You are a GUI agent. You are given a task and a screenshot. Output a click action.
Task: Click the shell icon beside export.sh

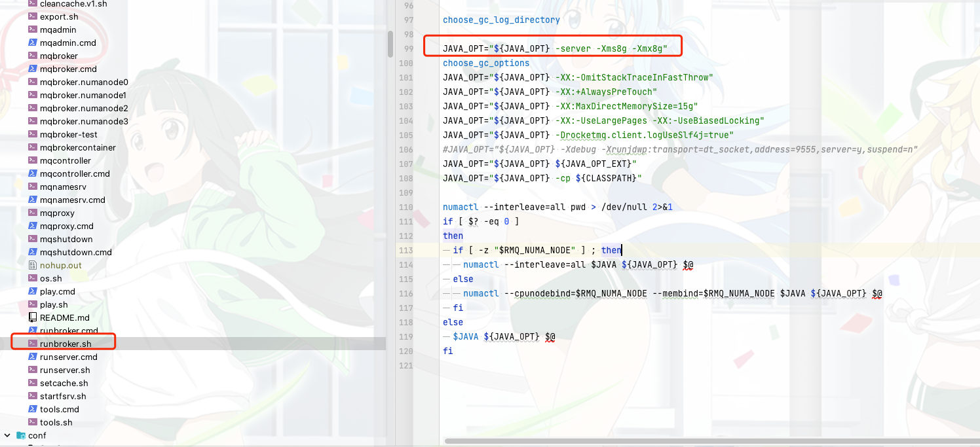pyautogui.click(x=32, y=16)
